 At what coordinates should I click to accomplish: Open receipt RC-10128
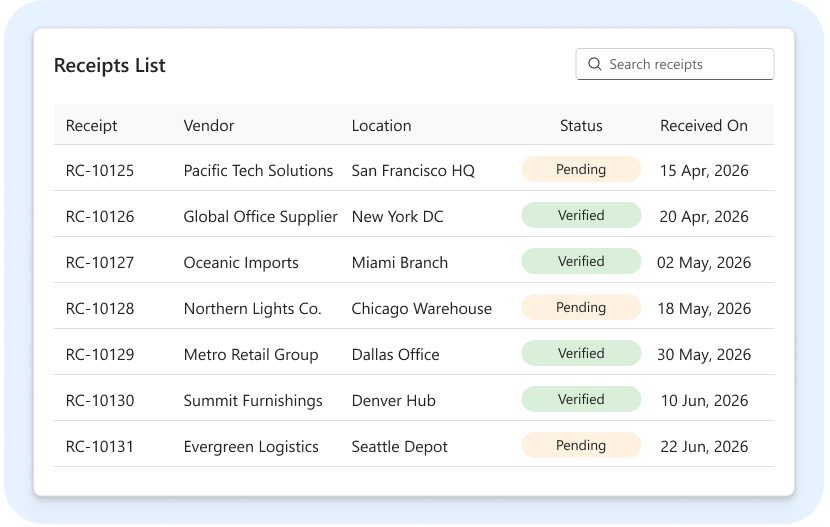click(100, 308)
